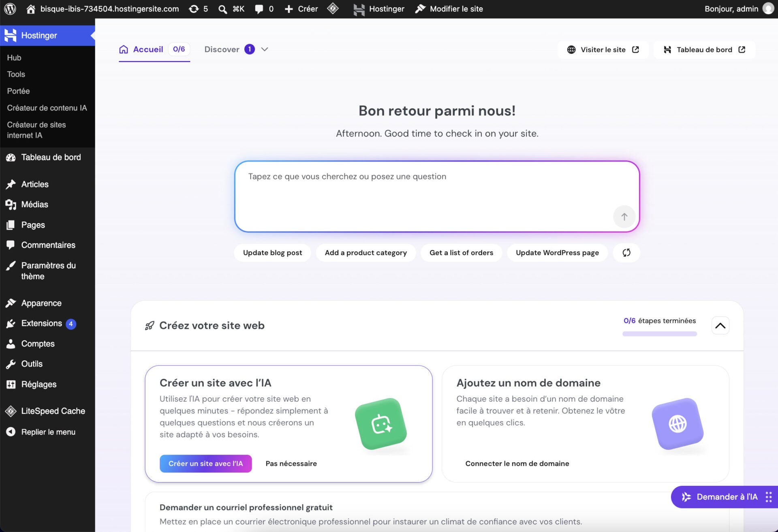
Task: Focus the AI question text box
Action: click(x=437, y=196)
